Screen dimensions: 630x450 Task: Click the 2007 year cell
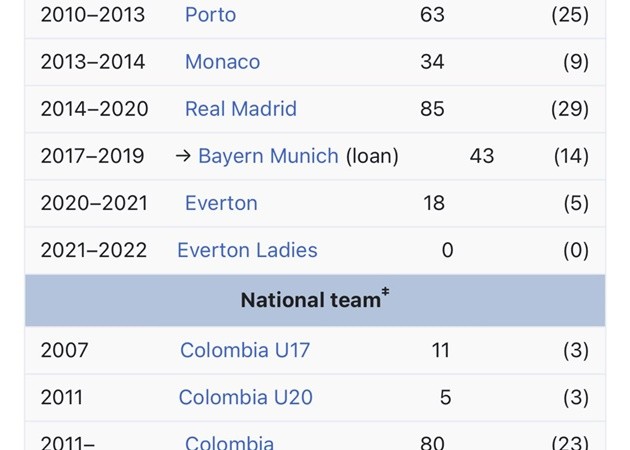64,350
